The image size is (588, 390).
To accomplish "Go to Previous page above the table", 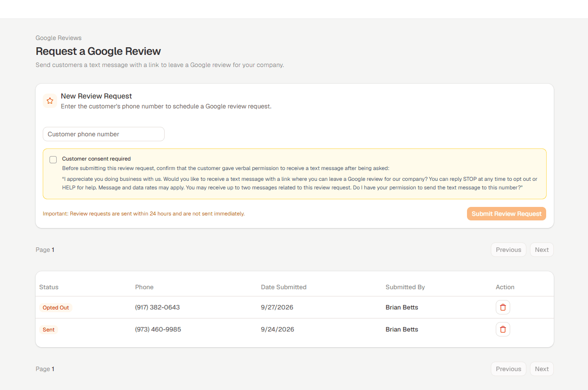I will (x=508, y=250).
